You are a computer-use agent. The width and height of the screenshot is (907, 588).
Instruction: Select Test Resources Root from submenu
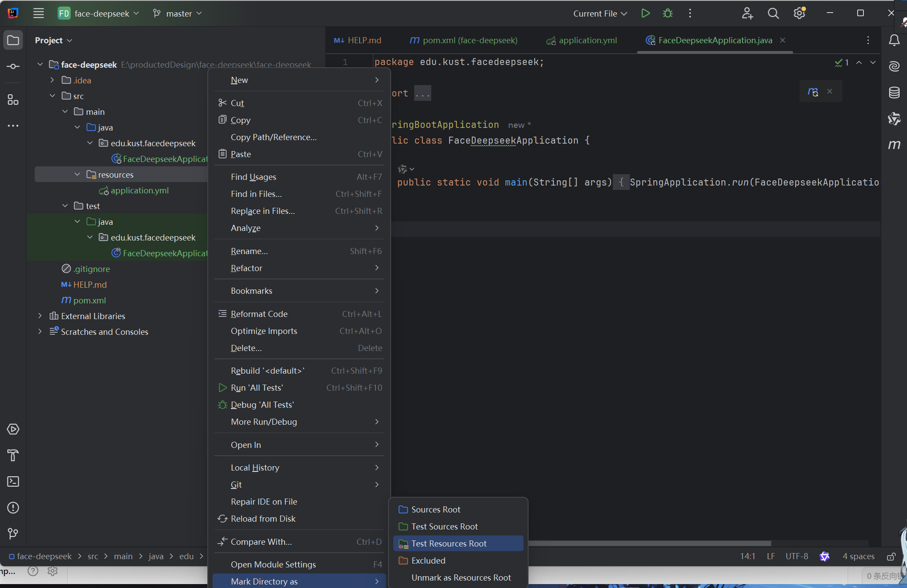click(x=449, y=543)
